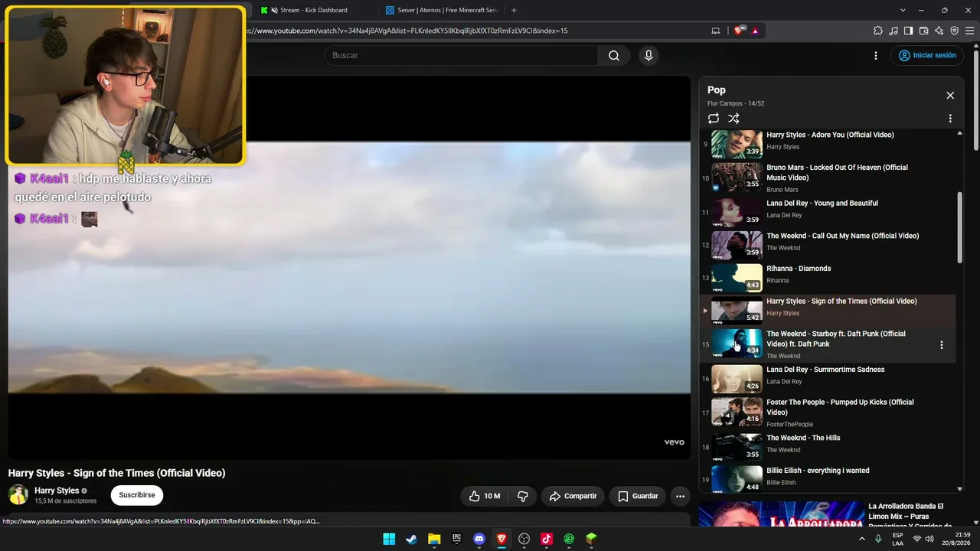Expand the tab search chevron in title bar
980x551 pixels.
(903, 10)
